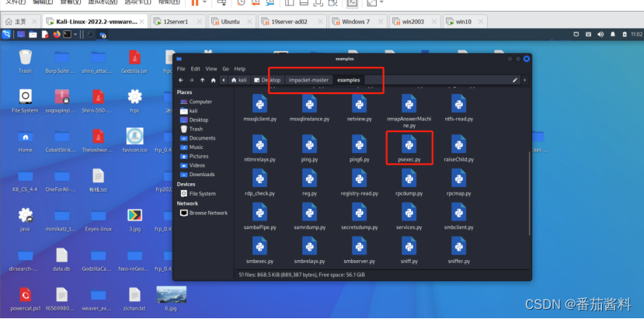Screen dimensions: 644x319
Task: Select the netview.py file
Action: click(x=359, y=108)
